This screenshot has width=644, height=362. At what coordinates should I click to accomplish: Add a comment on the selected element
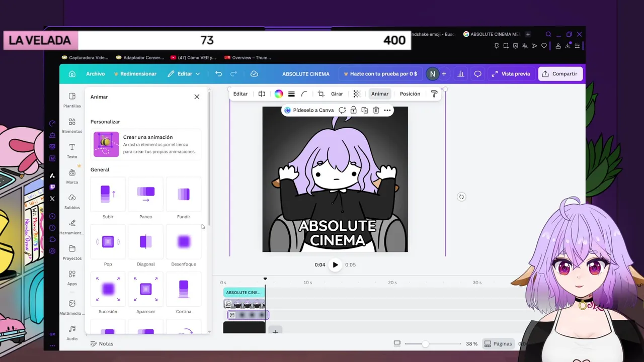(x=342, y=110)
